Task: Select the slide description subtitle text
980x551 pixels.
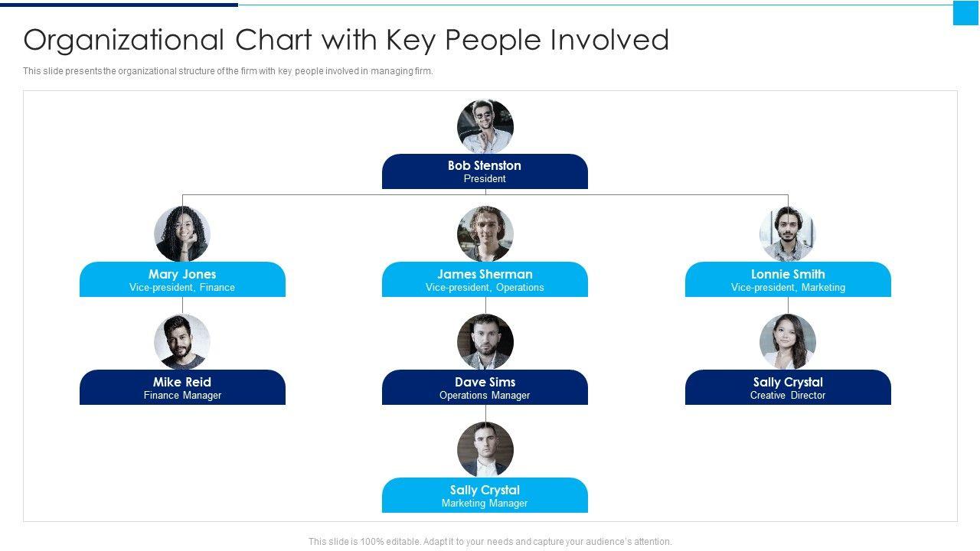Action: click(228, 71)
